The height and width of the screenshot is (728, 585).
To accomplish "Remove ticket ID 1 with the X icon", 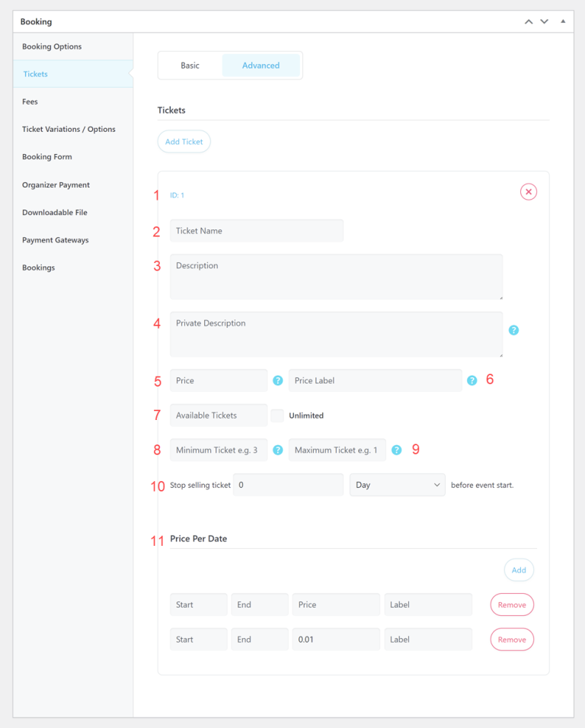I will tap(529, 192).
